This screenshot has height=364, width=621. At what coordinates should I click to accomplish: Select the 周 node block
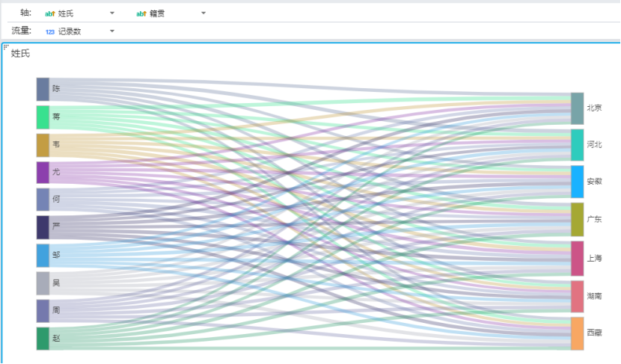click(x=43, y=311)
